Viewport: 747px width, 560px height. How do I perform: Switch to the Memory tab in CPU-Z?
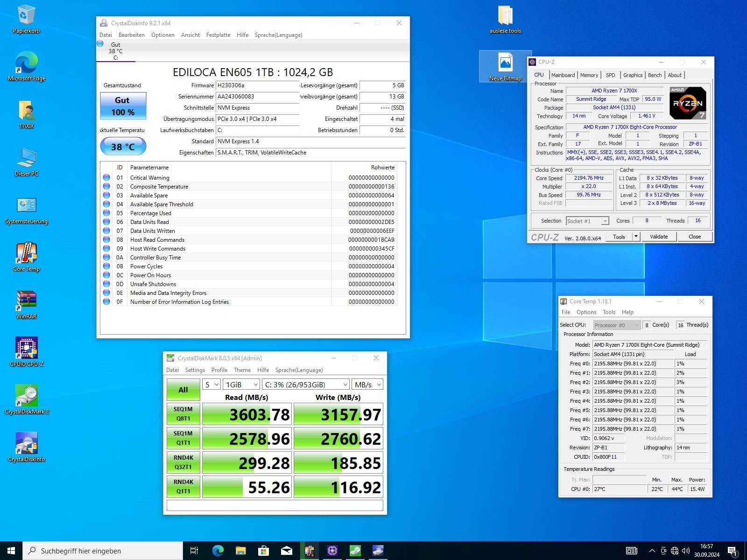589,75
